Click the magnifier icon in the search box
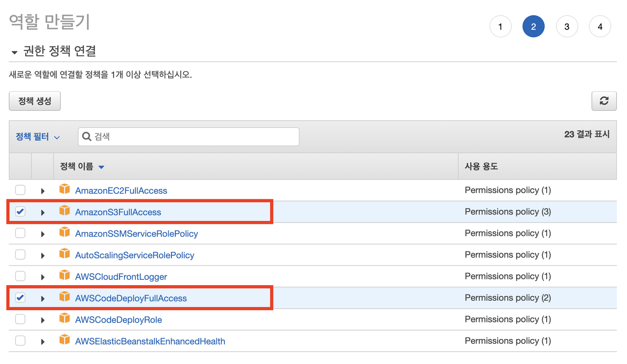627x364 pixels. tap(87, 136)
